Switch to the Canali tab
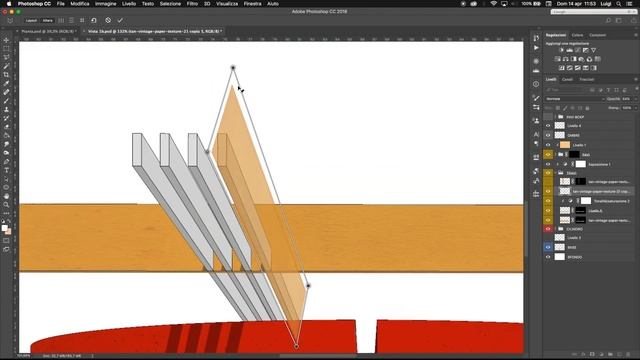This screenshot has height=360, width=640. tap(567, 79)
